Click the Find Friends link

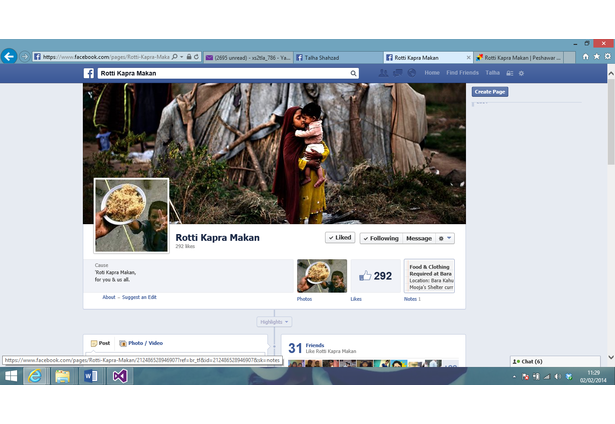pos(462,73)
